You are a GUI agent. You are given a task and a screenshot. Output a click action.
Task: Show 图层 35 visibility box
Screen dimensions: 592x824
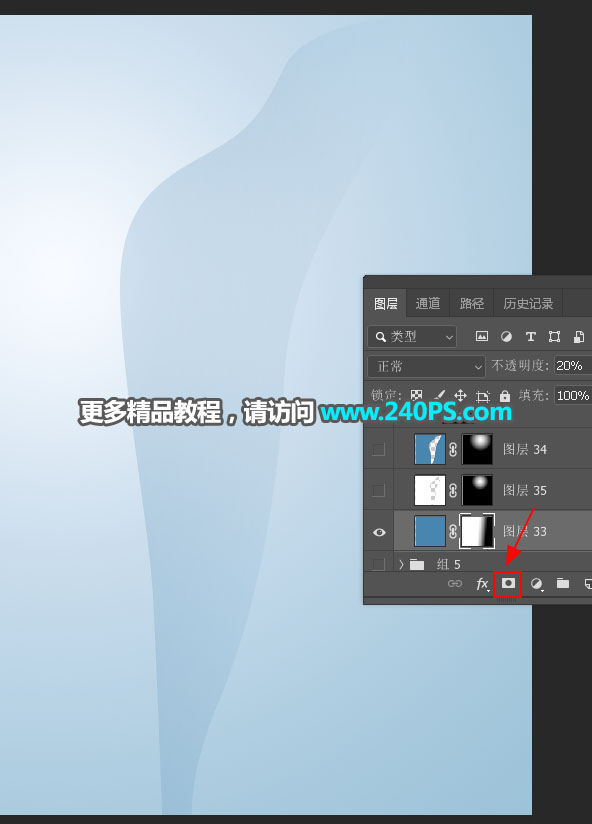tap(378, 490)
